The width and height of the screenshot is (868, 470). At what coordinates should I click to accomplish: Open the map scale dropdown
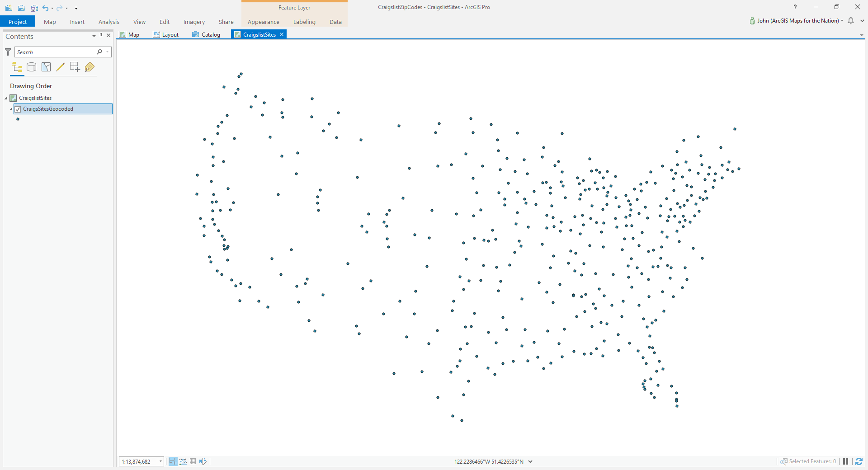[x=160, y=461]
